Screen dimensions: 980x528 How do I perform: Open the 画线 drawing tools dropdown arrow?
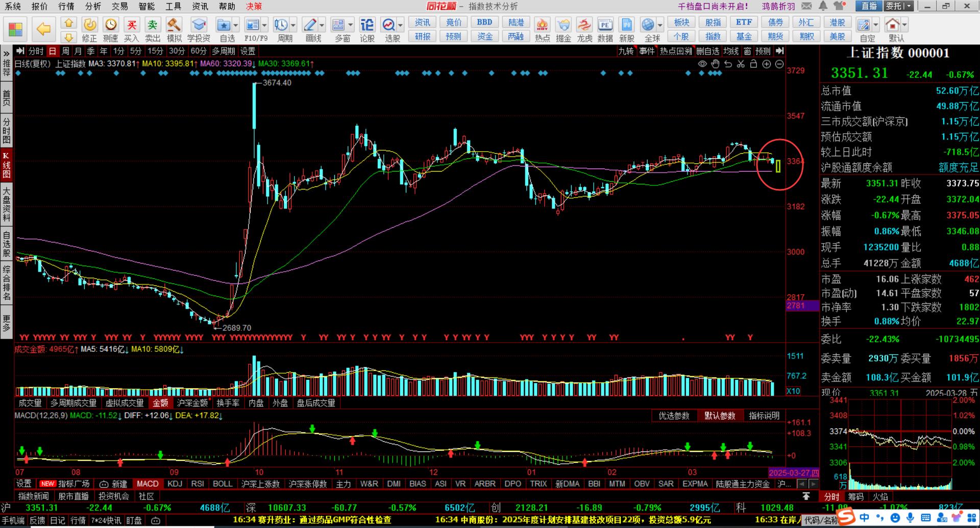coord(322,25)
